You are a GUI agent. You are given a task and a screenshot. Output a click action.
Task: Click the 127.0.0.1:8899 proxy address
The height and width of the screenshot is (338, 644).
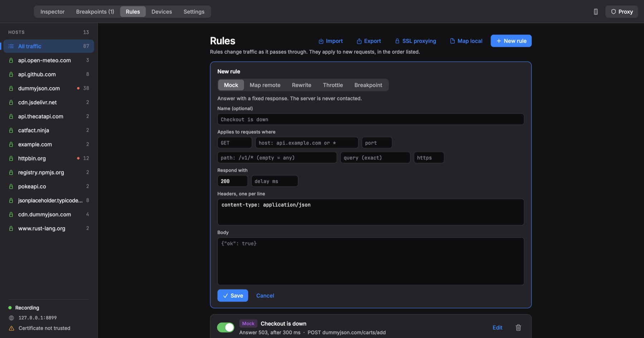point(38,318)
